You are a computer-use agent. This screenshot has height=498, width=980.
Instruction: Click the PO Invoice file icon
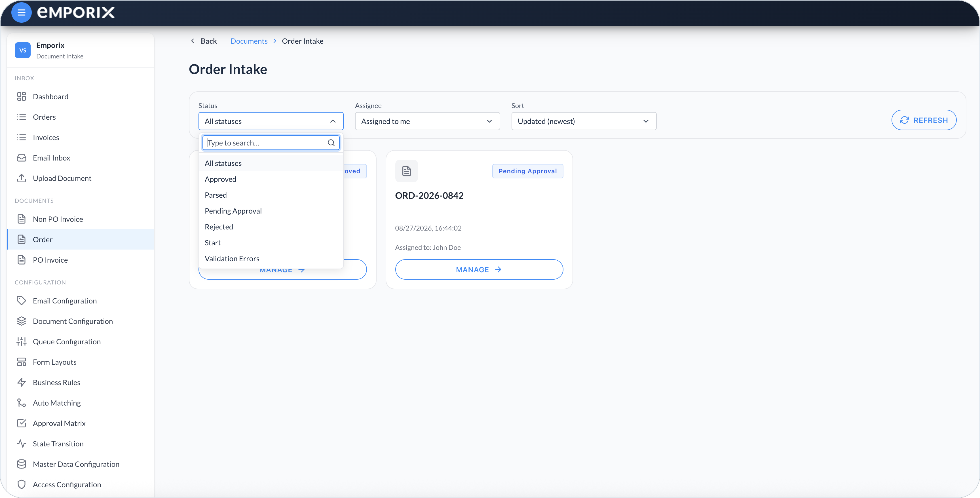[x=22, y=260]
